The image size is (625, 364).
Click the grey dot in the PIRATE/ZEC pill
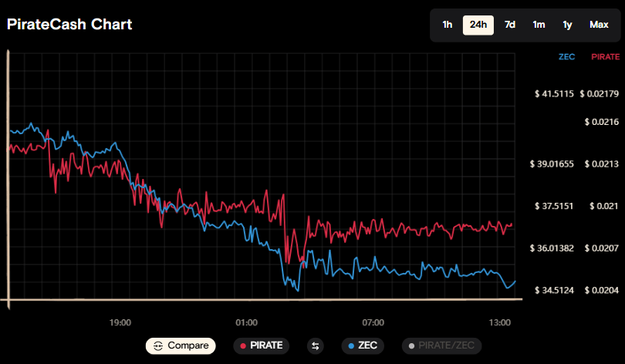412,345
